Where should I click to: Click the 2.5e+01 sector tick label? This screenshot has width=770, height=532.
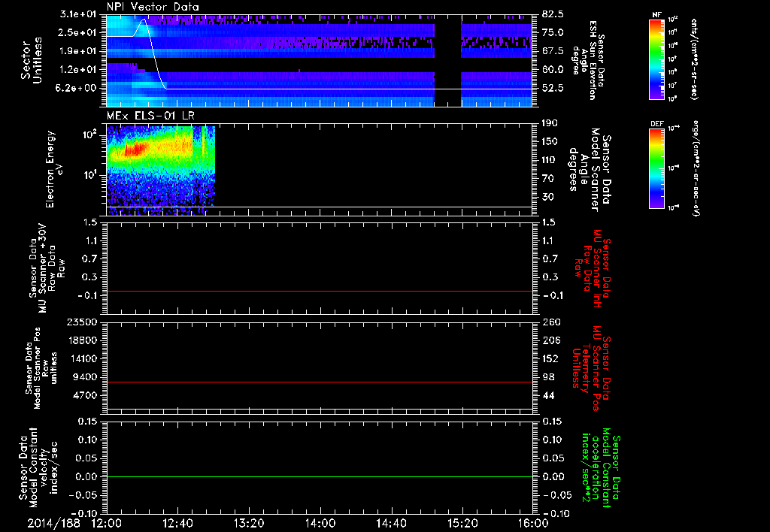point(78,32)
